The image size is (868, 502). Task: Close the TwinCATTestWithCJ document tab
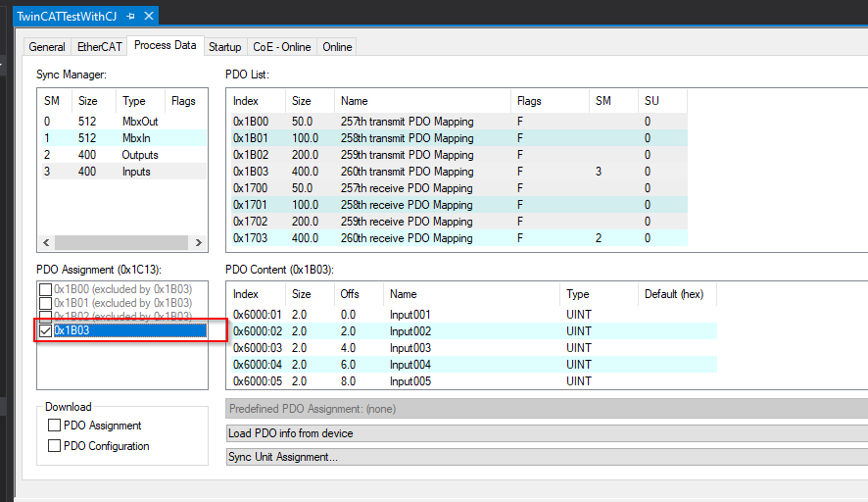click(x=148, y=16)
